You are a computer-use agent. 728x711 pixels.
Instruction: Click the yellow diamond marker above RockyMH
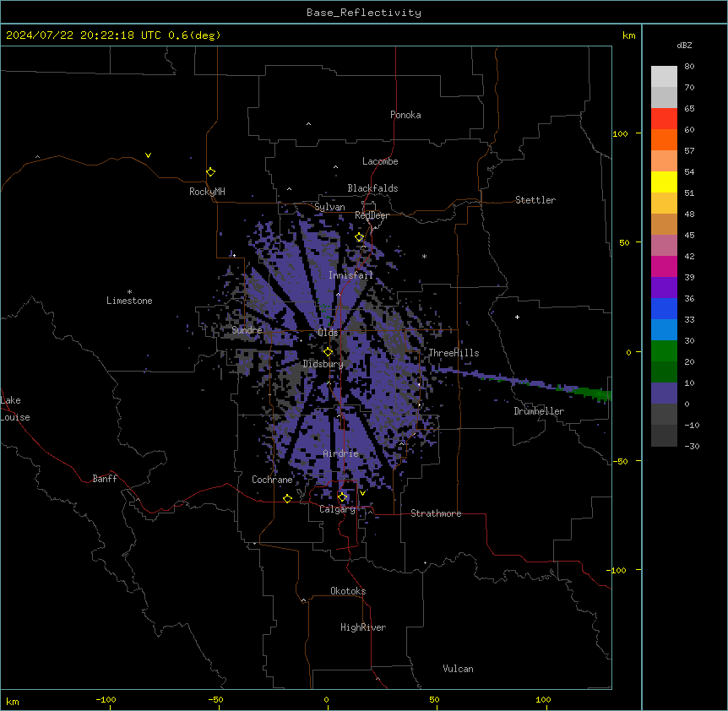(210, 172)
